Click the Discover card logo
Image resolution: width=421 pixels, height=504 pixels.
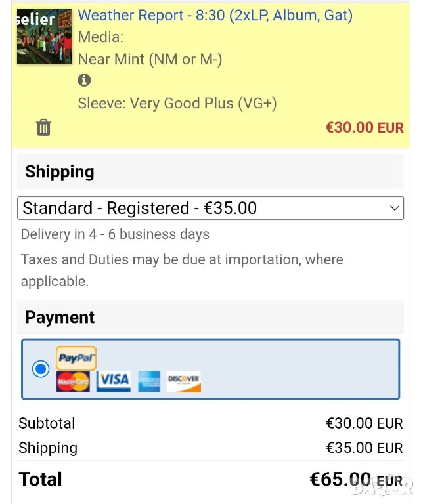coord(184,381)
